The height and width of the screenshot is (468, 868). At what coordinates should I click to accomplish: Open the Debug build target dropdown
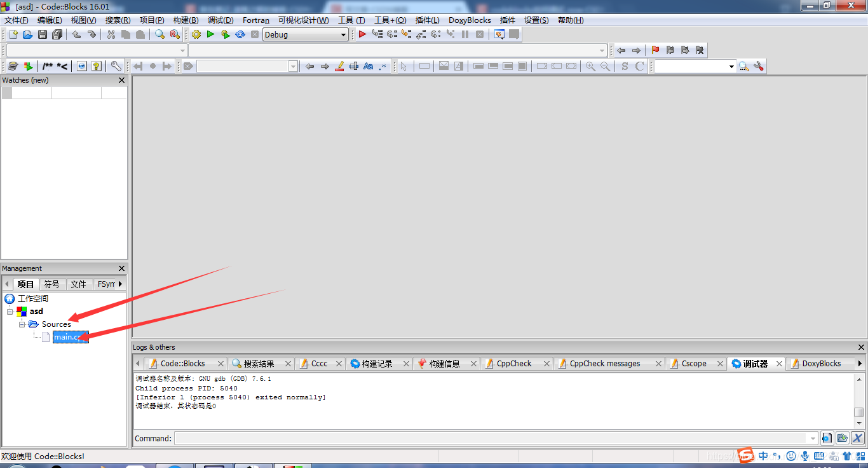coord(306,34)
